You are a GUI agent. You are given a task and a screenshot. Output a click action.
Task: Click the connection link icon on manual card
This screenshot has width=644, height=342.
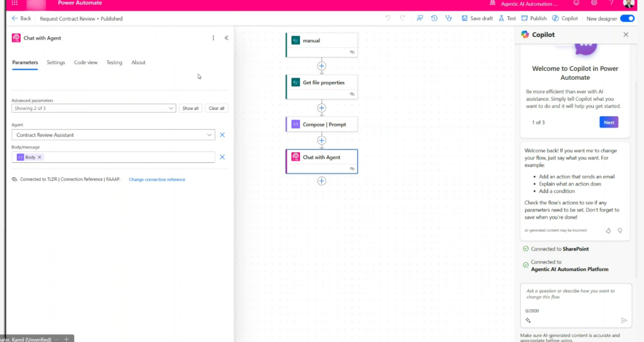[x=352, y=52]
